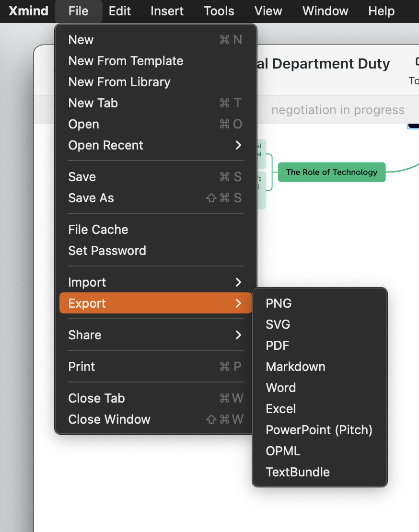Click Save in the File menu
Image resolution: width=419 pixels, height=532 pixels.
(x=155, y=177)
